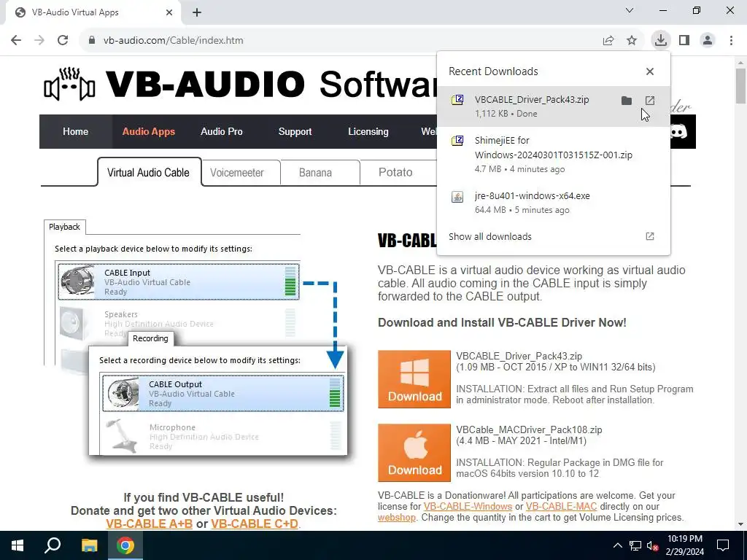The height and width of the screenshot is (560, 747).
Task: Click the scrollbar down arrow
Action: (x=740, y=524)
